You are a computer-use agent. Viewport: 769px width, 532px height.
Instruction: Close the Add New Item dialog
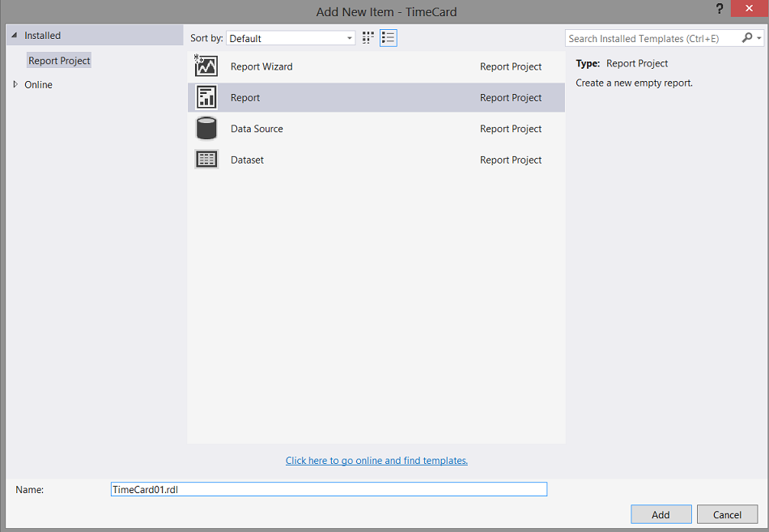click(749, 9)
